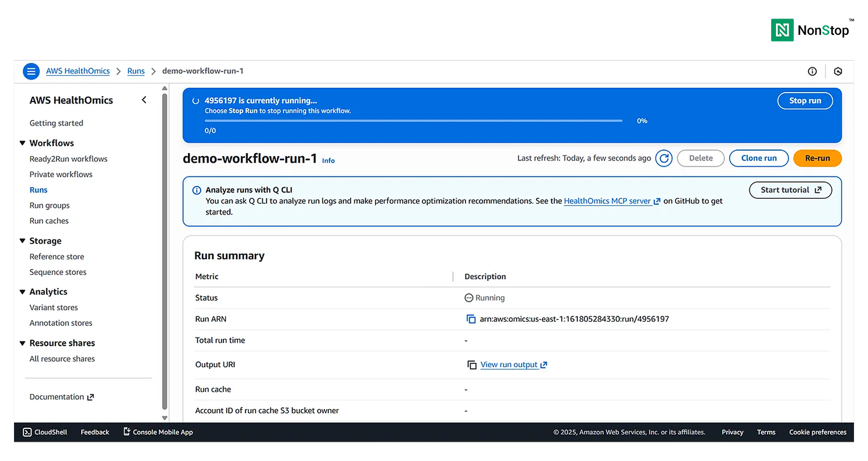Click the Running status icon in summary

point(468,298)
